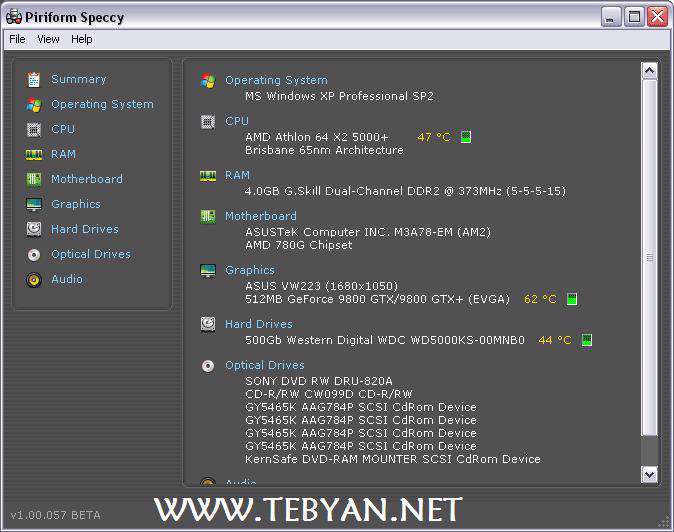Open the Help menu
Image resolution: width=674 pixels, height=532 pixels.
pos(82,39)
